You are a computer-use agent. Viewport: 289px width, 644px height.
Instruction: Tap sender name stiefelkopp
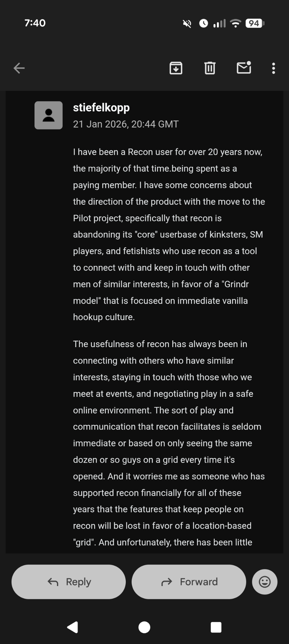pyautogui.click(x=101, y=108)
